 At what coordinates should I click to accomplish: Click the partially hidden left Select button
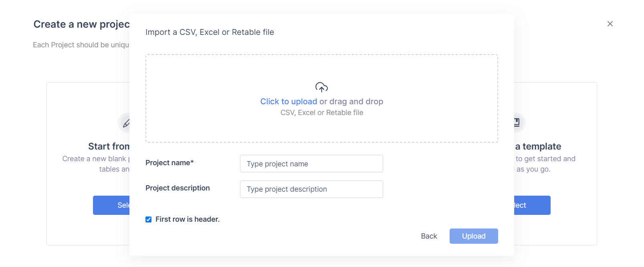(x=112, y=205)
